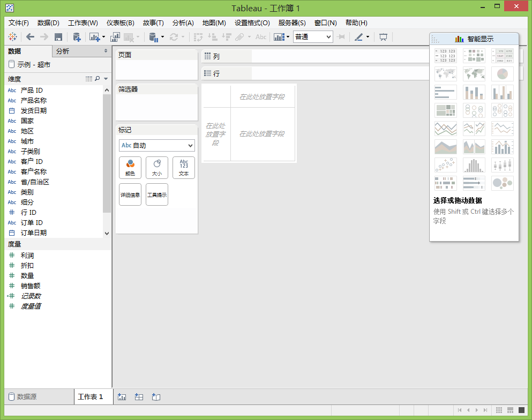Image resolution: width=532 pixels, height=420 pixels.
Task: Open the 分析 pane tab options arrow
Action: pos(106,51)
